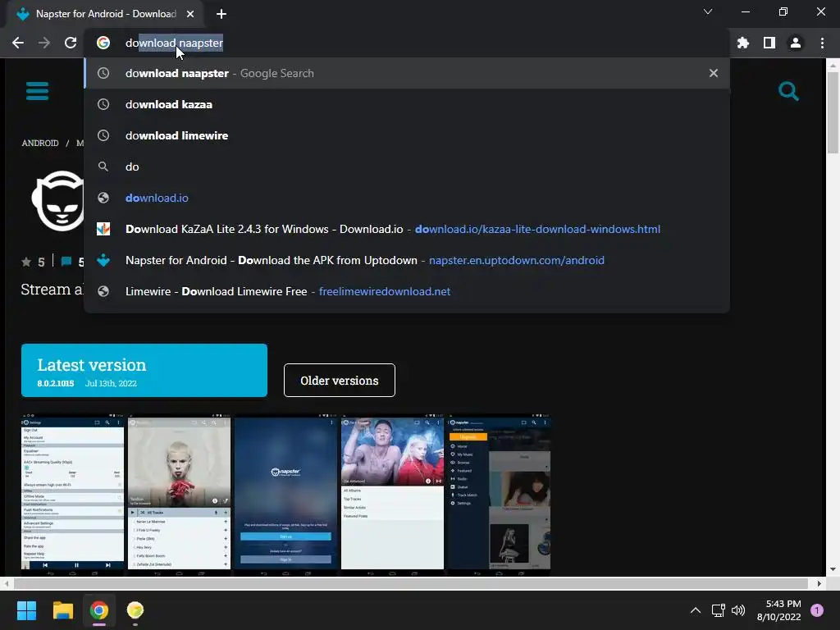Open the KaZaA Lite 2.4.3 suggestion

point(407,229)
